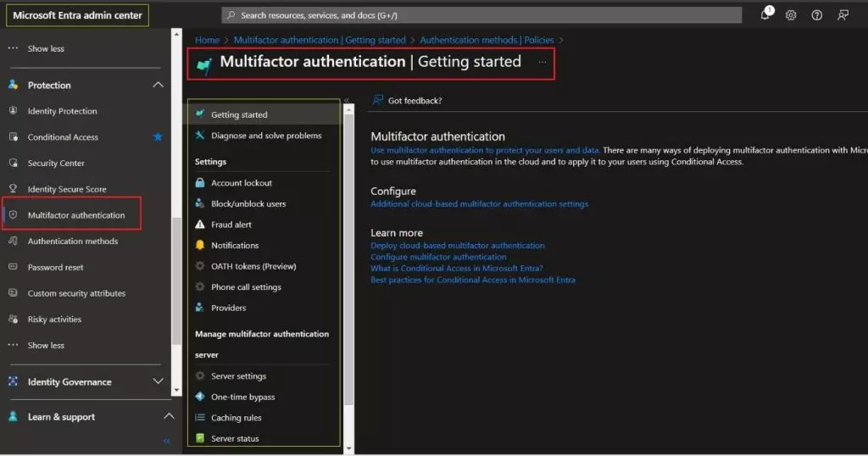This screenshot has width=868, height=456.
Task: Open OATH tokens (Preview) menu item
Action: (x=253, y=266)
